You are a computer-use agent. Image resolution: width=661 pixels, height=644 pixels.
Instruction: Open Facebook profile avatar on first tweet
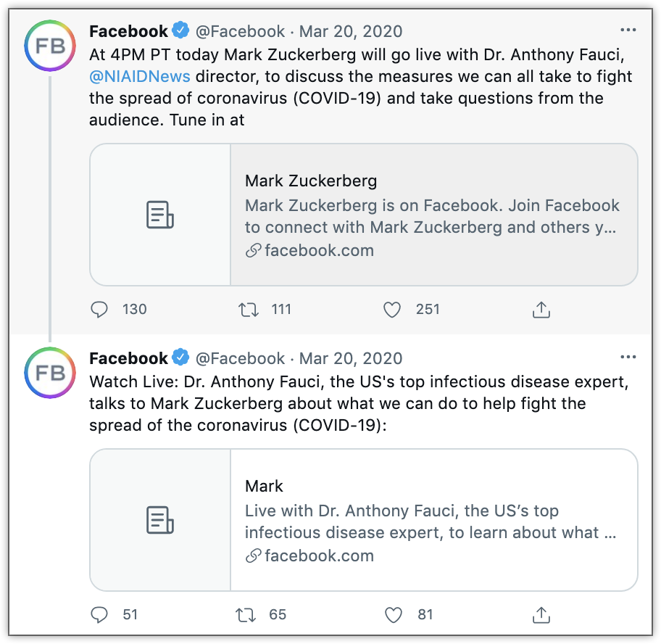pyautogui.click(x=50, y=46)
